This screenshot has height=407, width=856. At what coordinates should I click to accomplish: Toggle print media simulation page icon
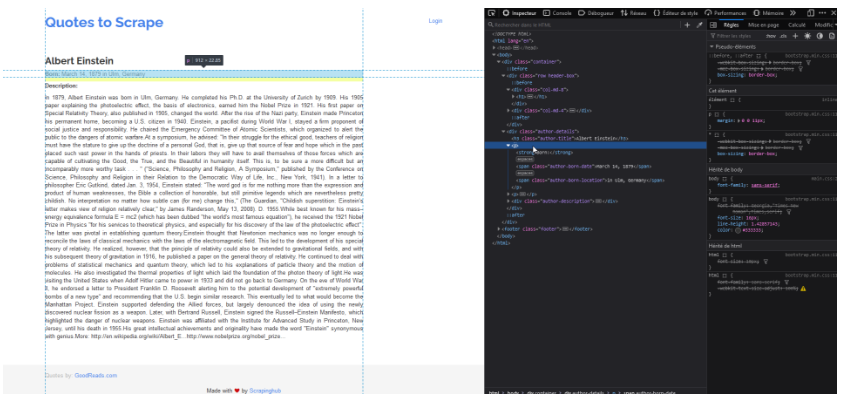830,35
